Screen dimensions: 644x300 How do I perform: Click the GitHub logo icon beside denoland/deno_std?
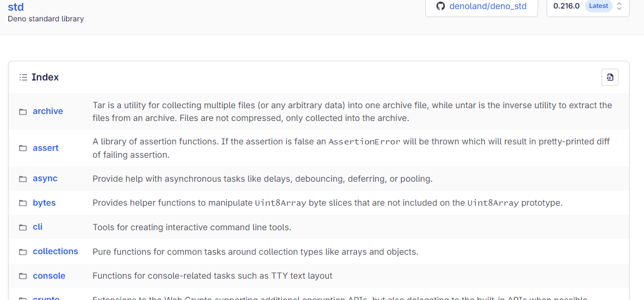pyautogui.click(x=440, y=6)
